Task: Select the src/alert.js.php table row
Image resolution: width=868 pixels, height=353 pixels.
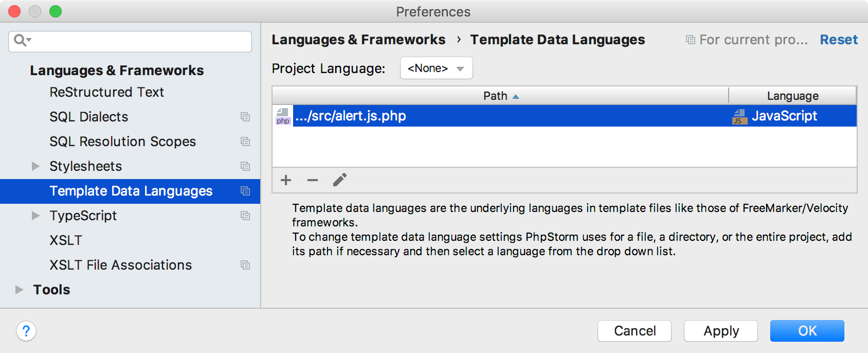Action: [x=463, y=116]
